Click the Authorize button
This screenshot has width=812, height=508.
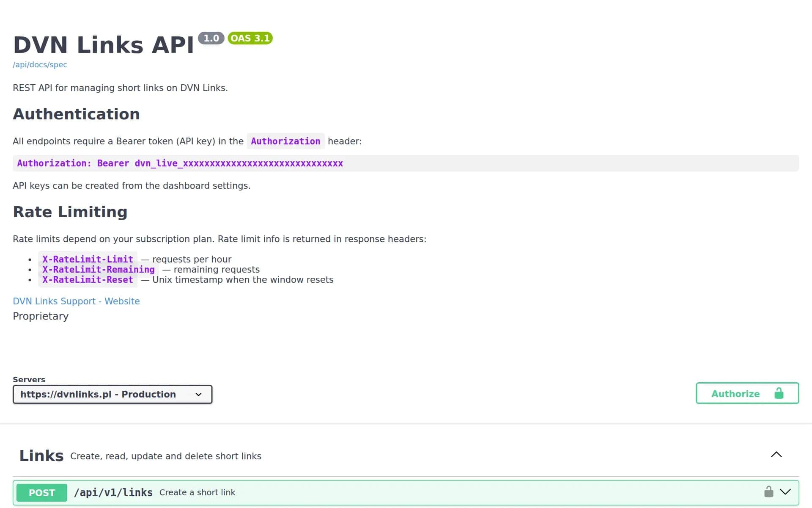(x=747, y=393)
